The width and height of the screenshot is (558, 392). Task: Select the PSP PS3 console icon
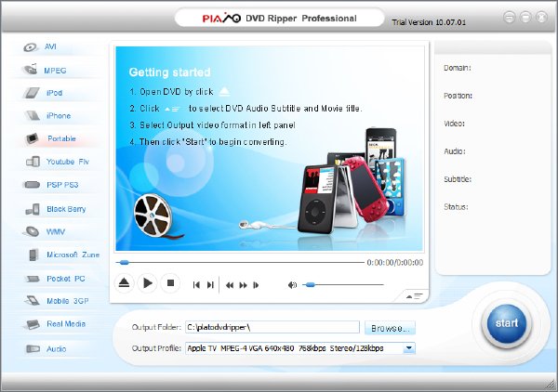coord(32,185)
